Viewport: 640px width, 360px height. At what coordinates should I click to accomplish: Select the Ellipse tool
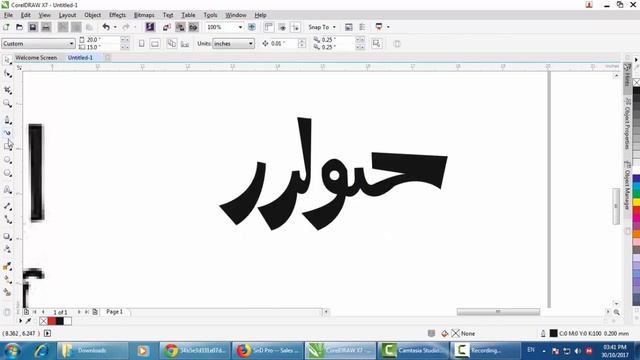[7, 160]
